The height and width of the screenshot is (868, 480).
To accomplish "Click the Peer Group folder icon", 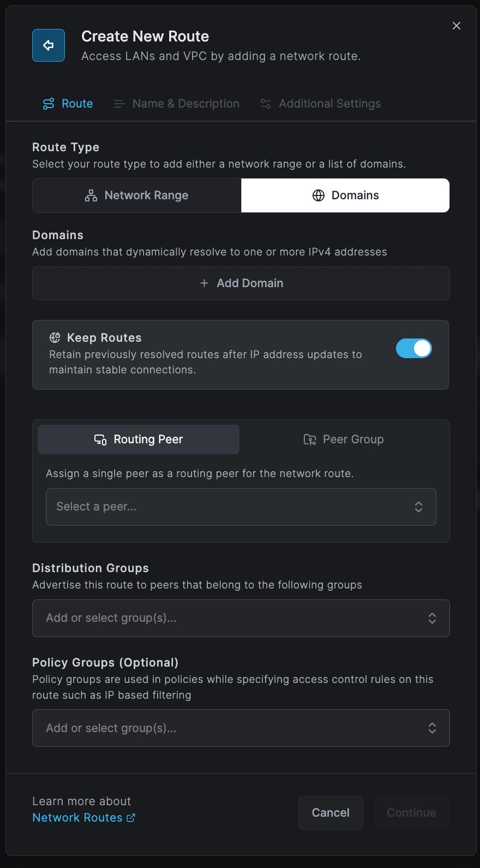I will coord(310,439).
